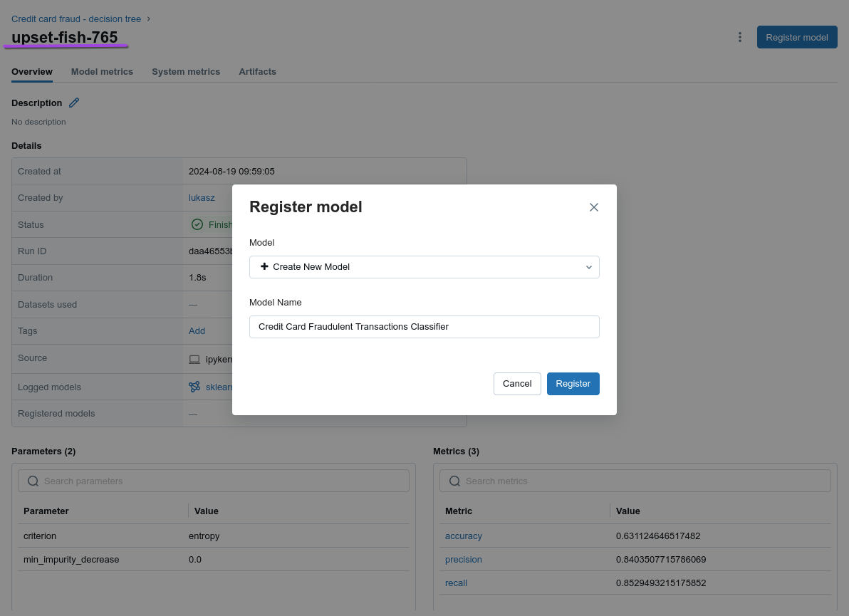Switch to the Overview tab
The image size is (849, 616).
pos(32,71)
